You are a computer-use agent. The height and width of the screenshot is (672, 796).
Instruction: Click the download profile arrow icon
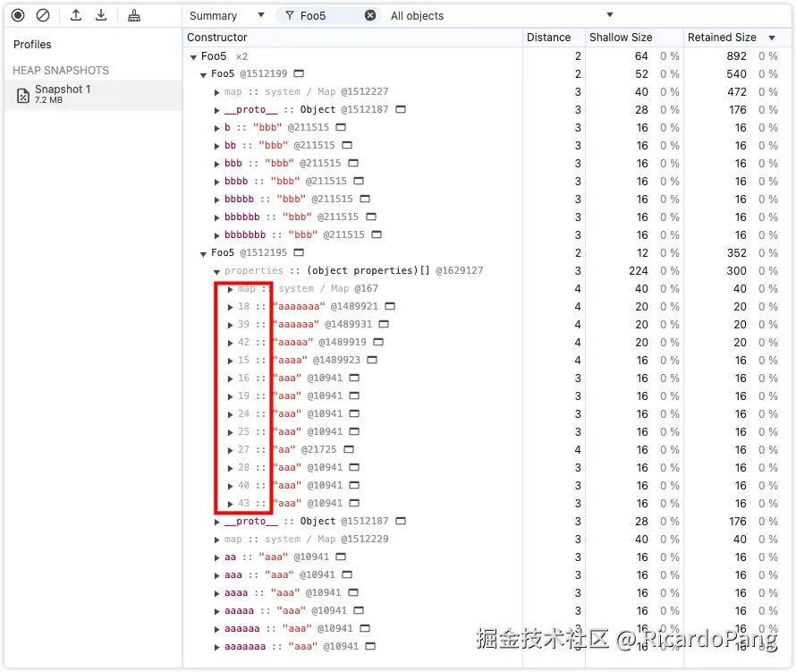(101, 15)
